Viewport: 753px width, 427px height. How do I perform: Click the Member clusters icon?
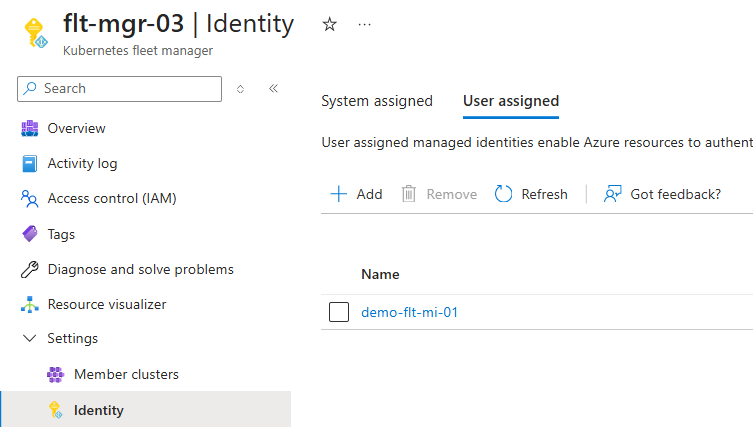[56, 375]
